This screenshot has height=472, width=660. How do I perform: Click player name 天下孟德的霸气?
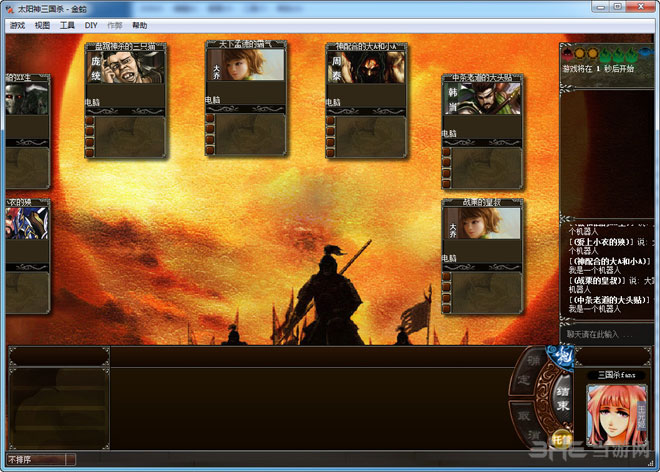(245, 44)
